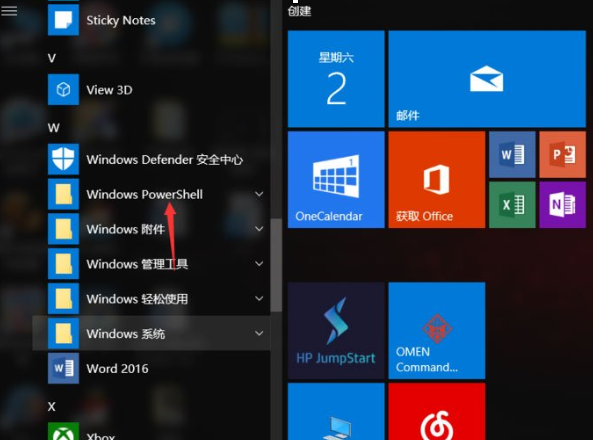Open the hamburger menu icon
This screenshot has width=593, height=440.
pyautogui.click(x=9, y=11)
